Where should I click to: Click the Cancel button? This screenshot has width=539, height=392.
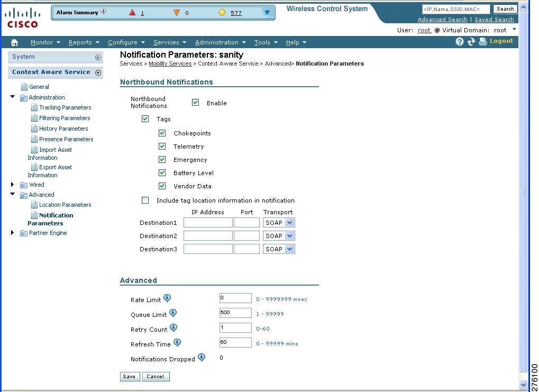click(x=156, y=377)
